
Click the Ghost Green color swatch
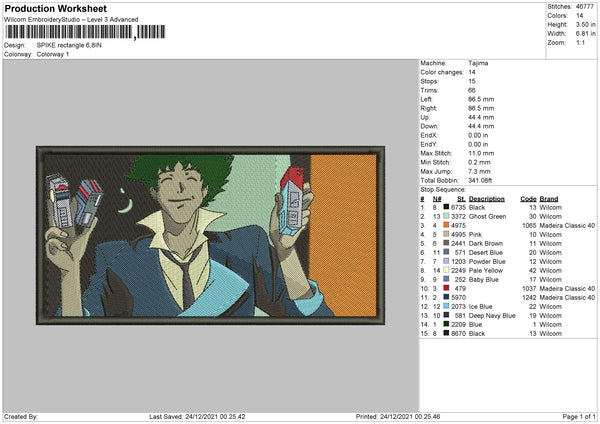coord(446,215)
